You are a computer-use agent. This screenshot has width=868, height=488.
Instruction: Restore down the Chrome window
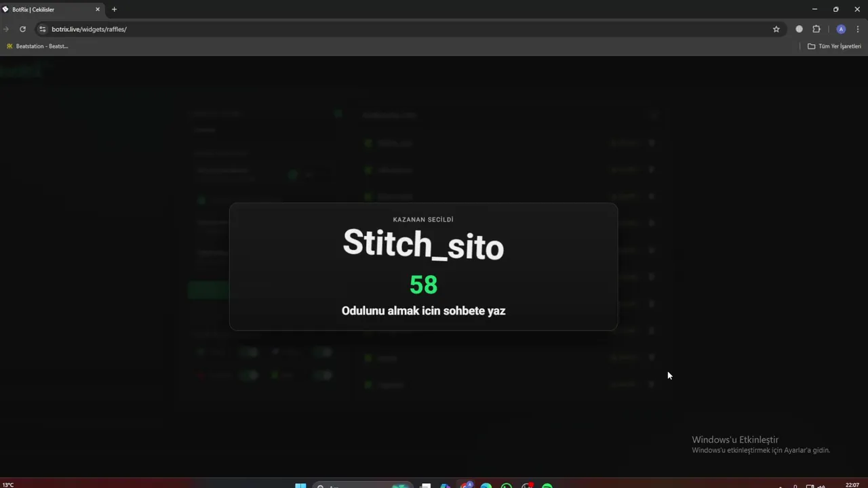pyautogui.click(x=835, y=9)
